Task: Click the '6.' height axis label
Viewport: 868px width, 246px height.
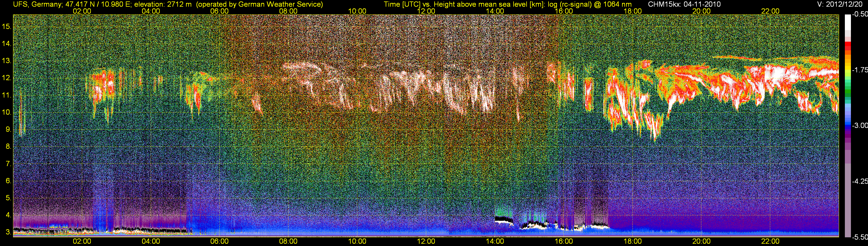Action: [x=8, y=181]
